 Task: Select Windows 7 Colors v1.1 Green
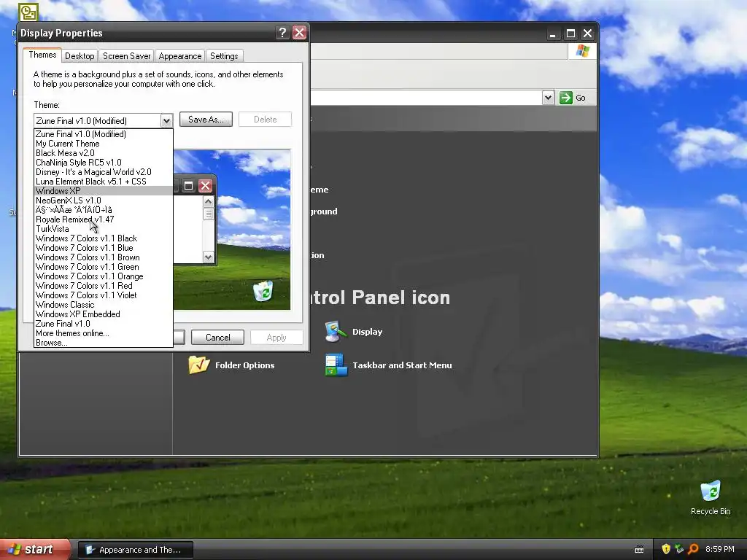pyautogui.click(x=104, y=267)
